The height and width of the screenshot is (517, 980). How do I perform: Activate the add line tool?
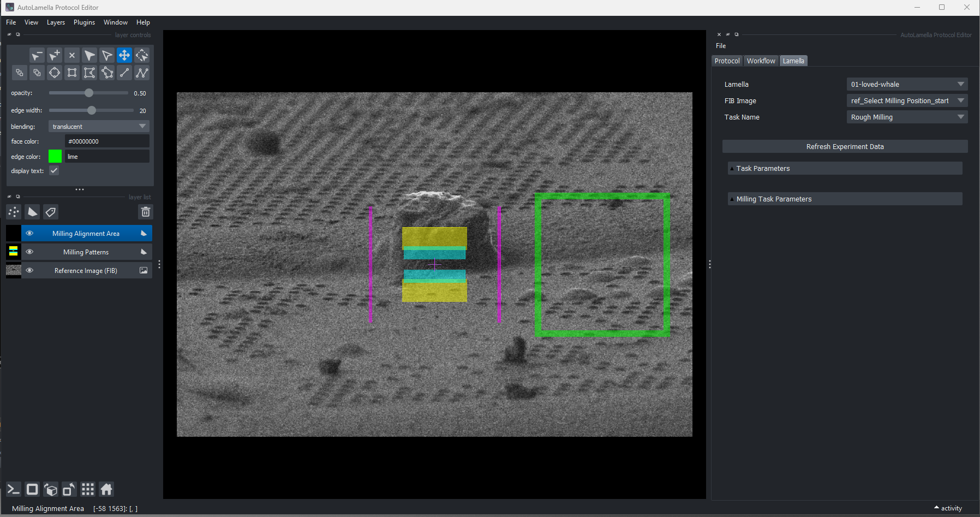tap(124, 73)
